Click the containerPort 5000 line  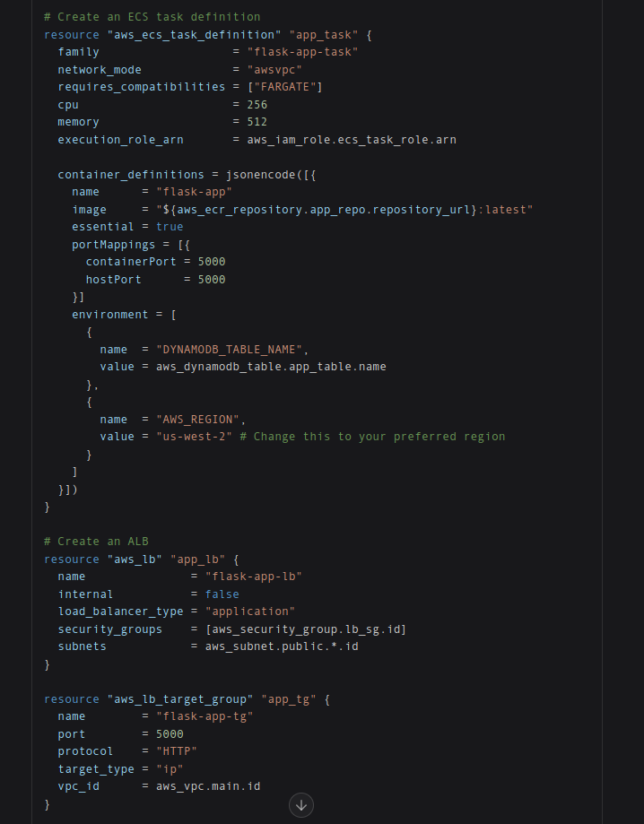tap(155, 262)
